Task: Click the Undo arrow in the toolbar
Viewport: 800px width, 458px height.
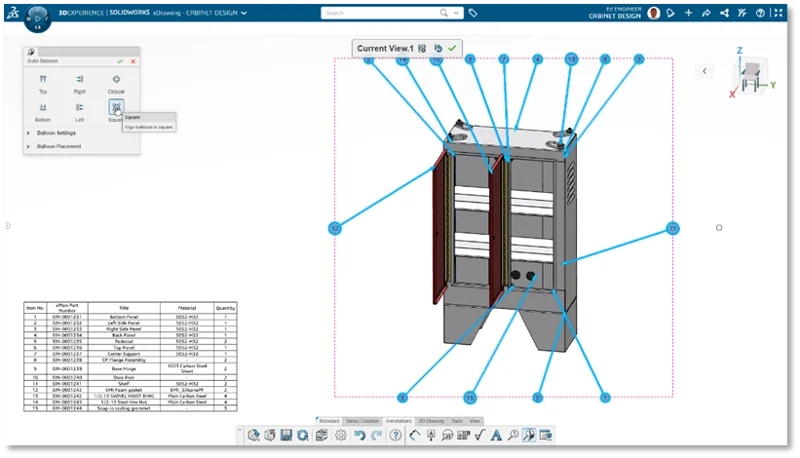Action: click(359, 435)
